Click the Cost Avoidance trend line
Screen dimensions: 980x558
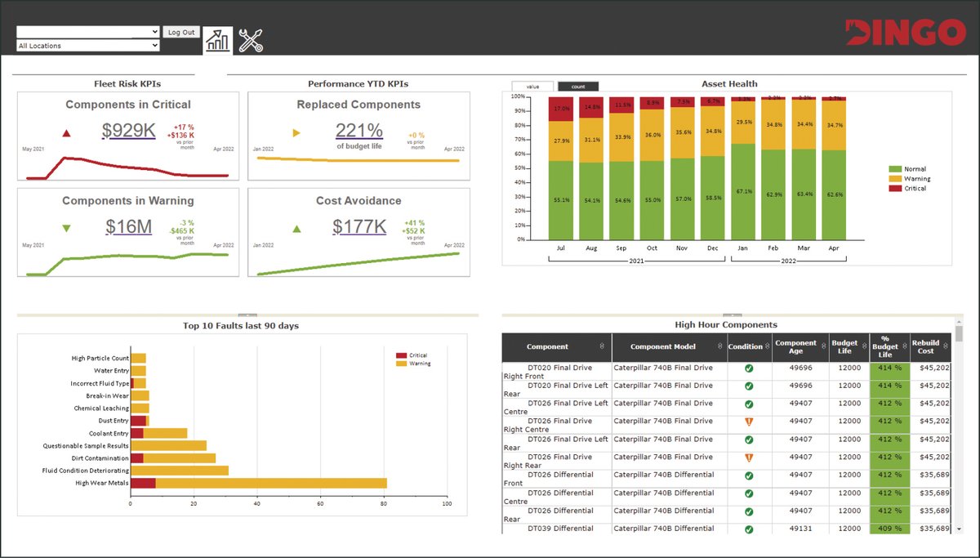tap(358, 264)
